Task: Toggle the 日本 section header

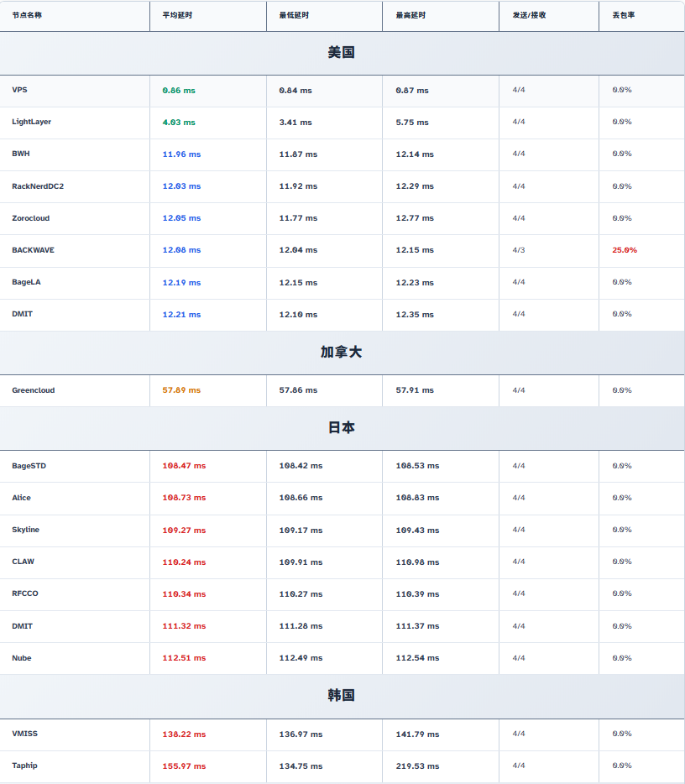Action: 342,427
